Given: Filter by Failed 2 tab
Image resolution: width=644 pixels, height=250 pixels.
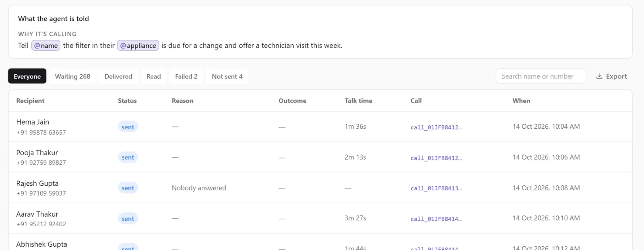Looking at the screenshot, I should 186,76.
